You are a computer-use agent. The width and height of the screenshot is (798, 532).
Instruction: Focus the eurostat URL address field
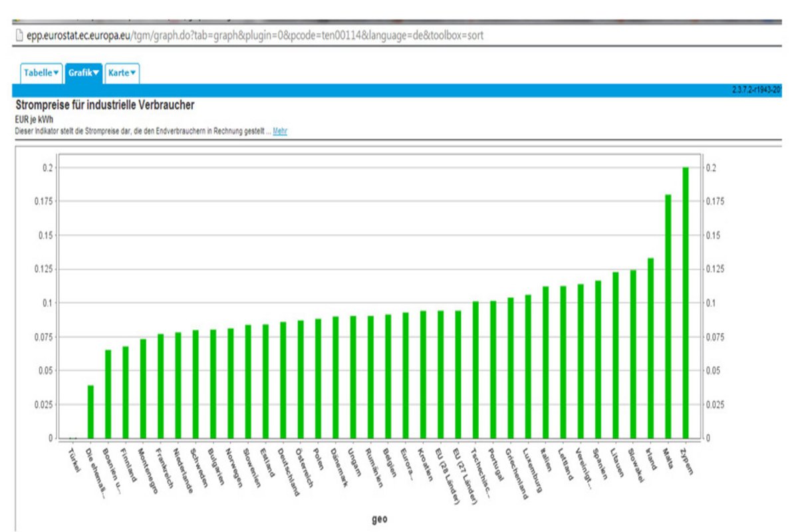253,35
